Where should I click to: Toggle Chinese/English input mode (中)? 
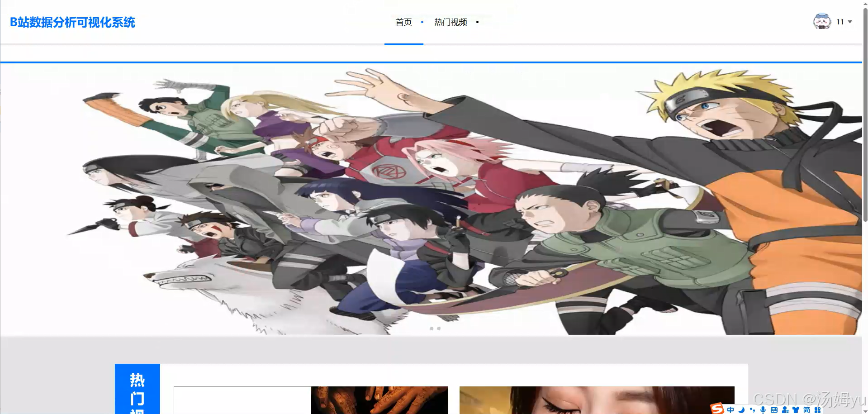coord(730,410)
